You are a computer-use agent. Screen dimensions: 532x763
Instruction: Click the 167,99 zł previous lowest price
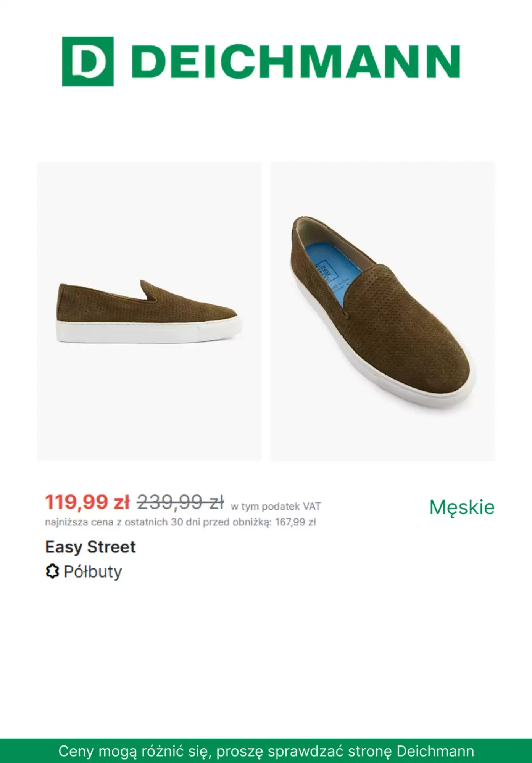click(295, 522)
